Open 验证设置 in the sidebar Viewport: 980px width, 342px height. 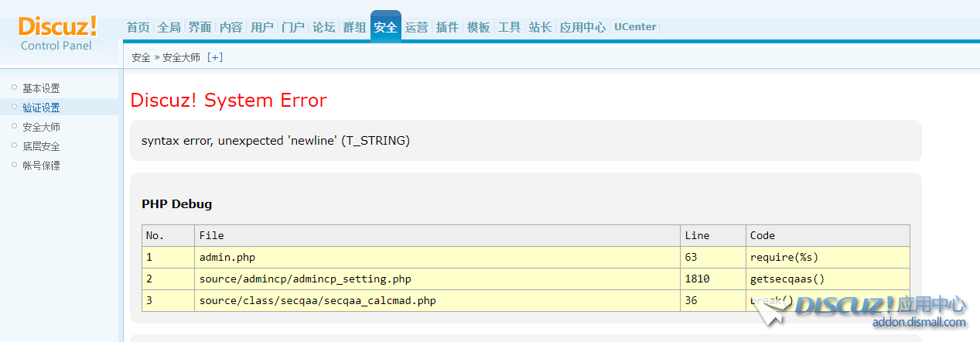(41, 108)
